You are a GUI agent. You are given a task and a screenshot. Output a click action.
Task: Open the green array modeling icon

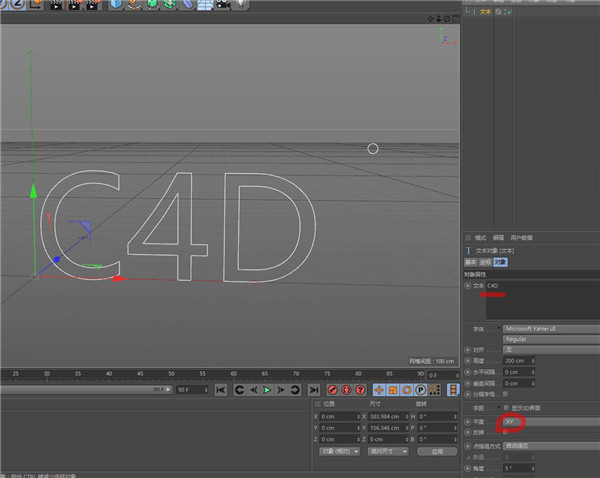click(x=170, y=5)
